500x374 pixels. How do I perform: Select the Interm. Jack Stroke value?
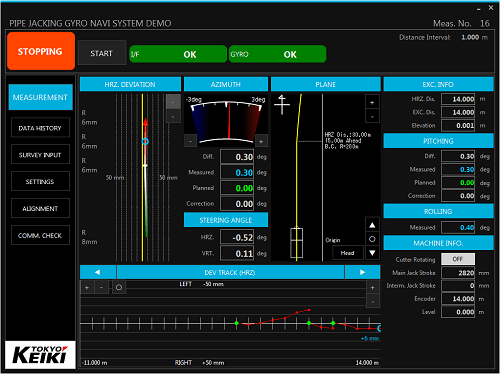458,286
